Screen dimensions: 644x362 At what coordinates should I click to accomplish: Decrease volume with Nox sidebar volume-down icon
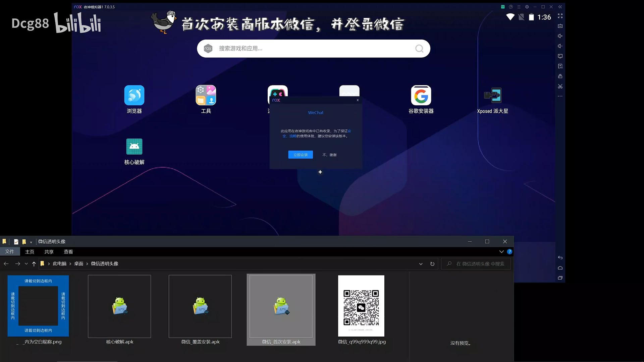560,46
